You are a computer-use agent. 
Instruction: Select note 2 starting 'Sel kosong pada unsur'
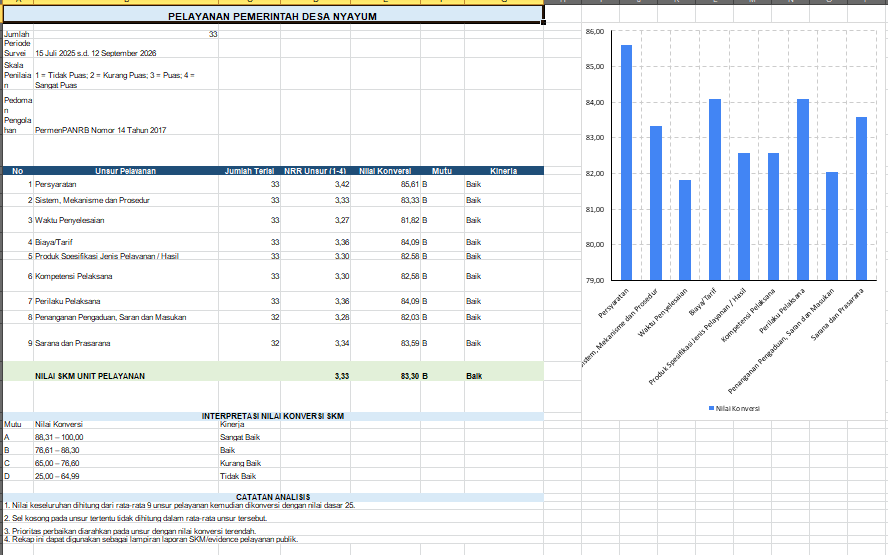[x=135, y=518]
